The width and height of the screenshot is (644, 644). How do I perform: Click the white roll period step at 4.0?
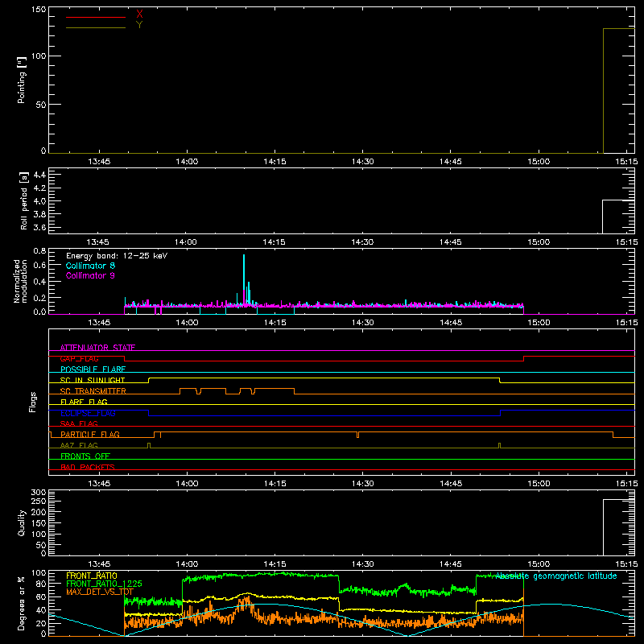tap(618, 200)
